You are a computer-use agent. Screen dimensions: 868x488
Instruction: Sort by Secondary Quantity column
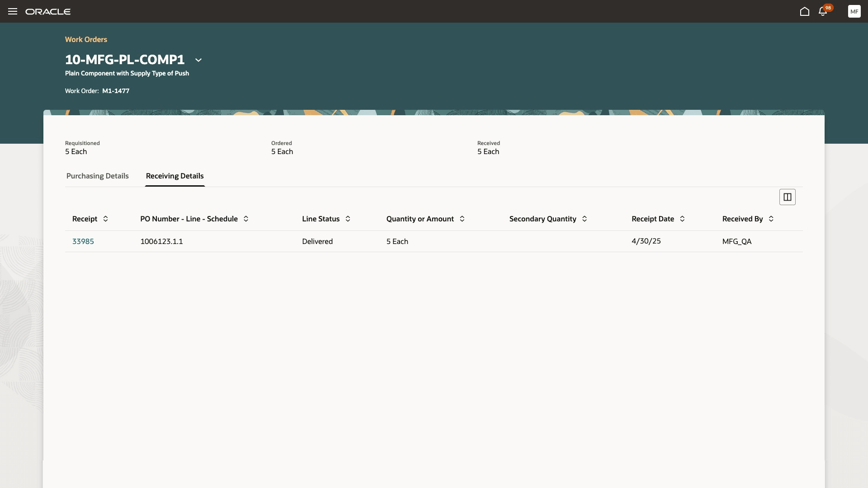[x=585, y=219]
